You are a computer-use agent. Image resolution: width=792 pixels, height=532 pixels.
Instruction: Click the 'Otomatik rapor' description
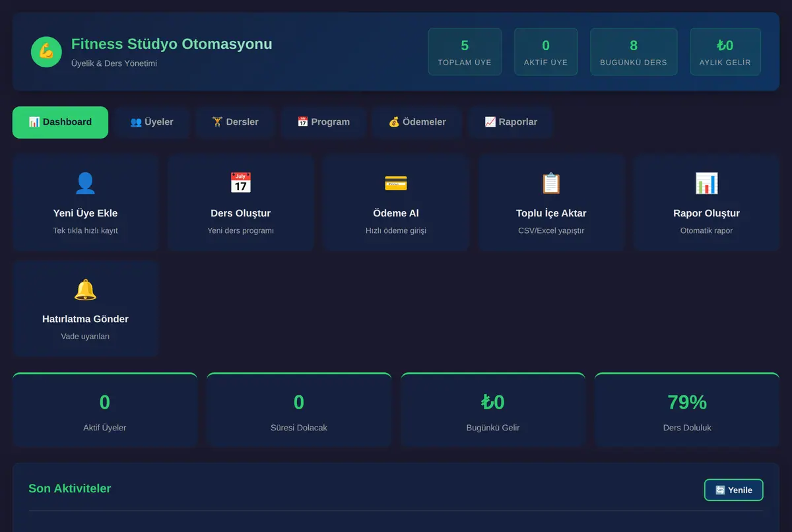[x=706, y=231]
